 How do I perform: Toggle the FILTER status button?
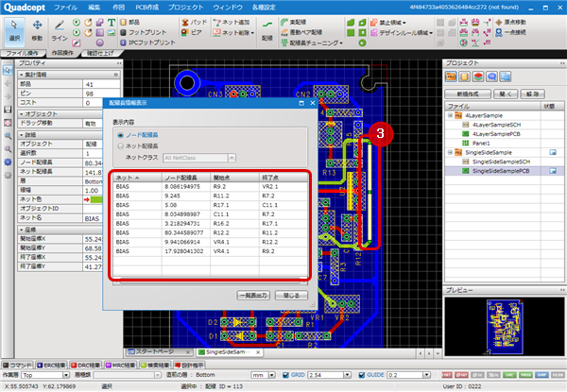(558, 375)
